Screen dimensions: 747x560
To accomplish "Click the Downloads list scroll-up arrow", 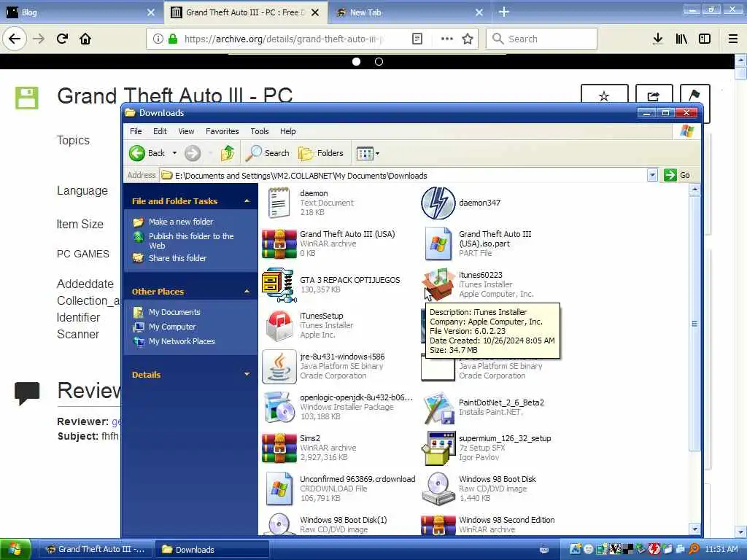I will [694, 190].
